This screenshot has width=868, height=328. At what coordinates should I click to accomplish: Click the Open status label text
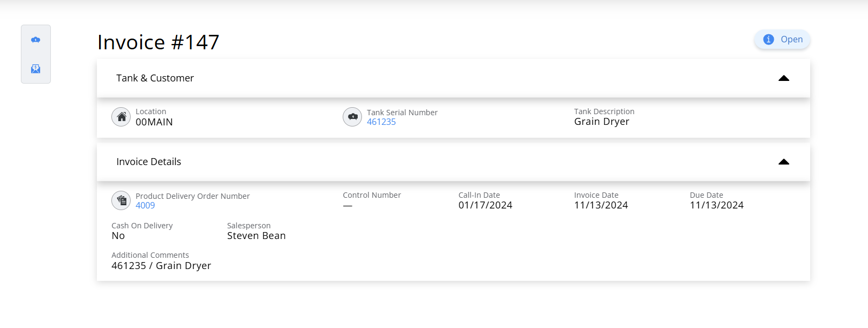pos(791,40)
